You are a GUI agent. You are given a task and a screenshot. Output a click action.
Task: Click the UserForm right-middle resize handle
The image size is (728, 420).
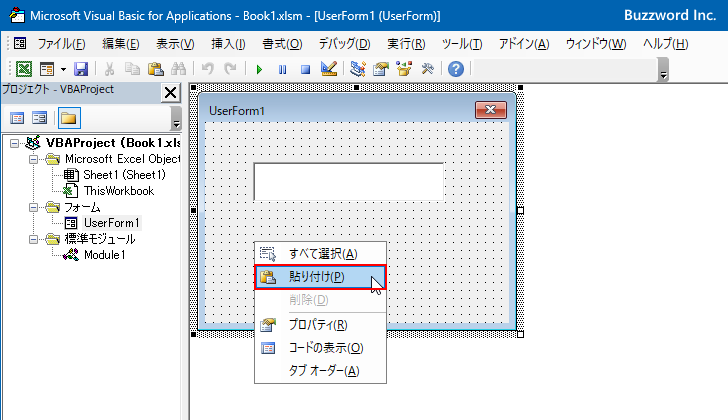pos(520,211)
